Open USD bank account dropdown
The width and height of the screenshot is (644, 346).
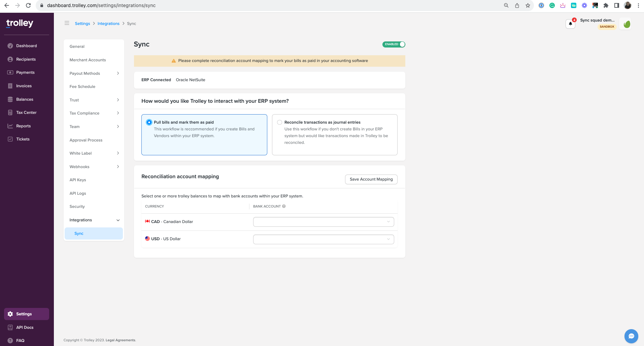pos(323,239)
